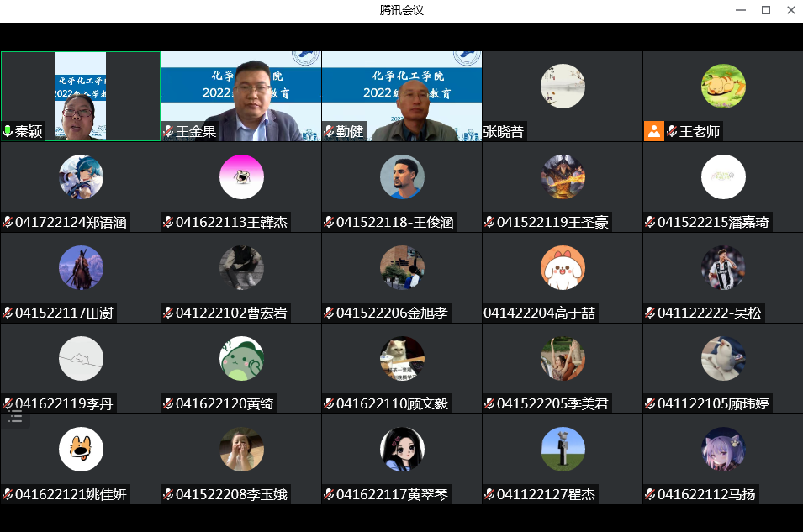Click the muted mic icon beside 王金果
Screen dimensions: 803x532
(168, 132)
